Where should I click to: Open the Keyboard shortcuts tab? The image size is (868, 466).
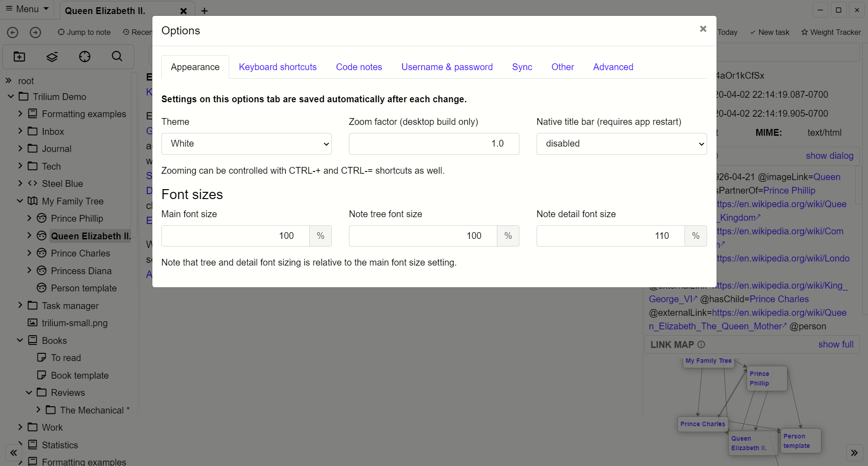tap(278, 67)
